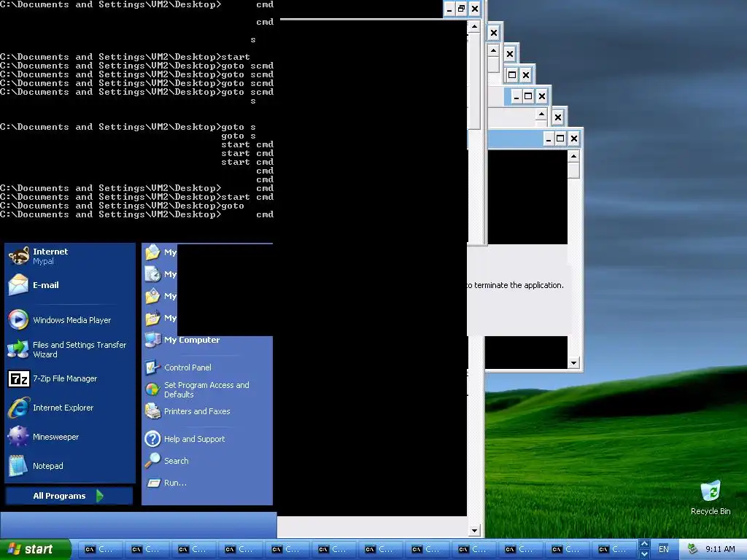The image size is (747, 560).
Task: Show the next row of taskbar buttons
Action: pyautogui.click(x=645, y=554)
